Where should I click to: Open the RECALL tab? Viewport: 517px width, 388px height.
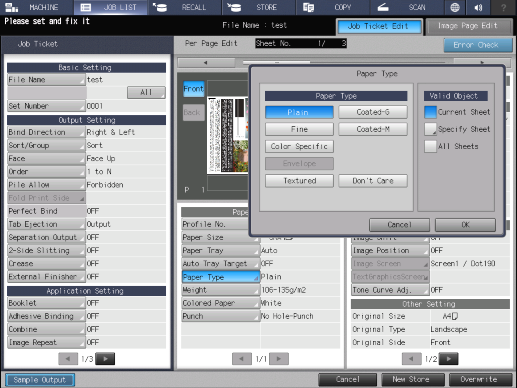pyautogui.click(x=185, y=7)
